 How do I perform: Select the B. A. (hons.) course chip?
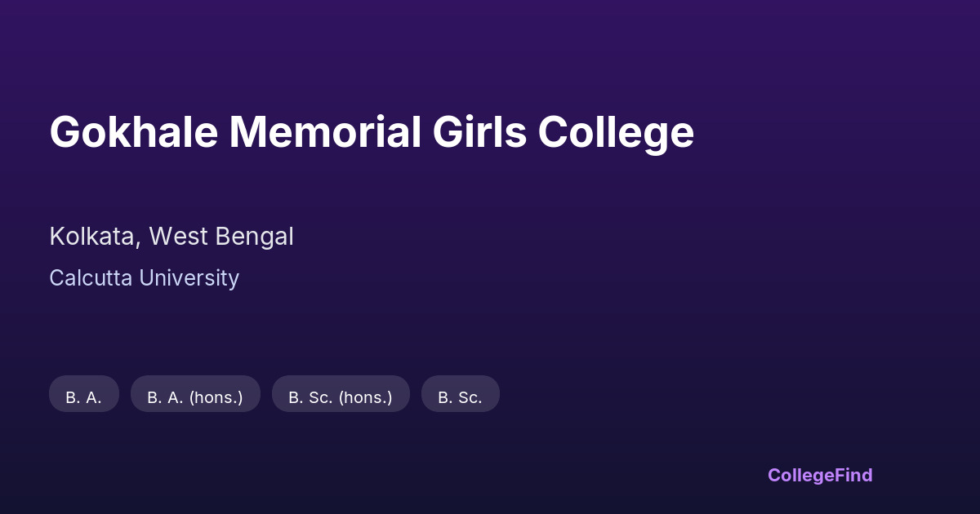(195, 397)
